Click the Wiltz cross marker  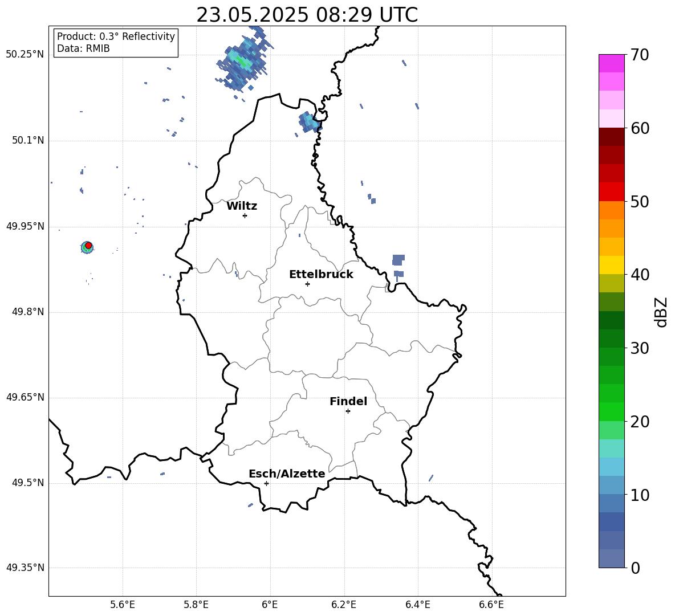(245, 215)
